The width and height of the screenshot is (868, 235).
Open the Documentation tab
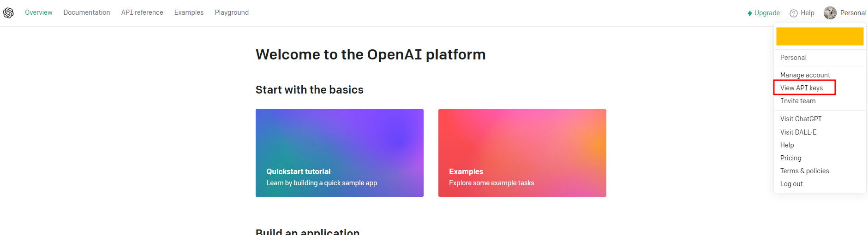tap(87, 12)
